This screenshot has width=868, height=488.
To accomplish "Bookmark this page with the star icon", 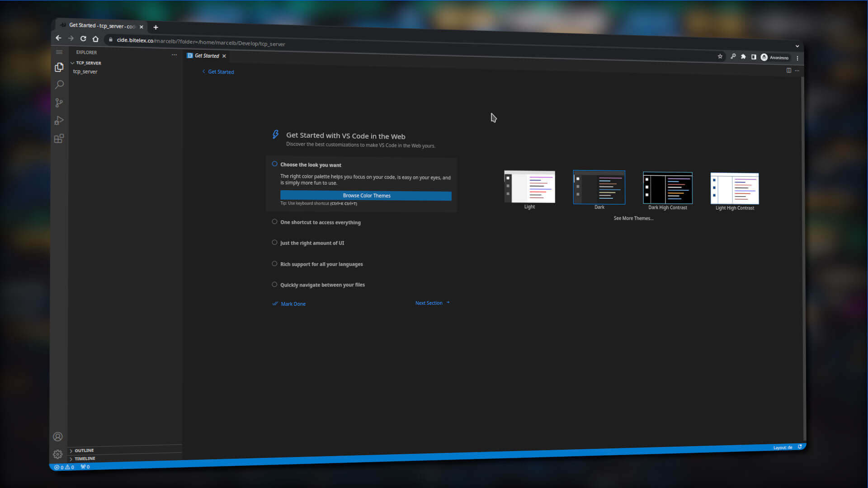I will 720,56.
